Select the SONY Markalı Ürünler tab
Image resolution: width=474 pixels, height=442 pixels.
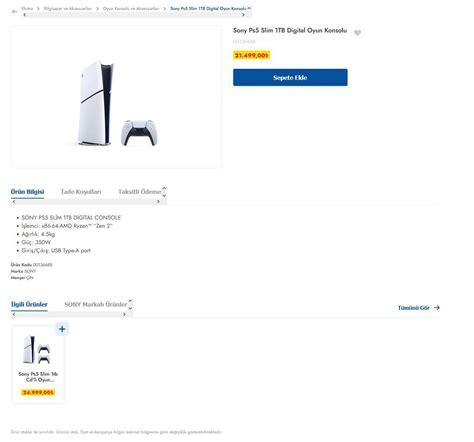(96, 304)
